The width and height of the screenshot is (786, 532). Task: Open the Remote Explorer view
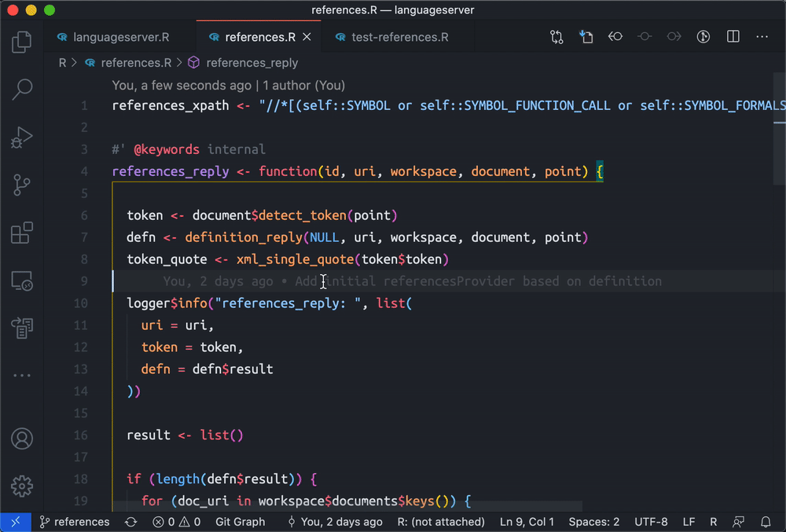[x=21, y=281]
